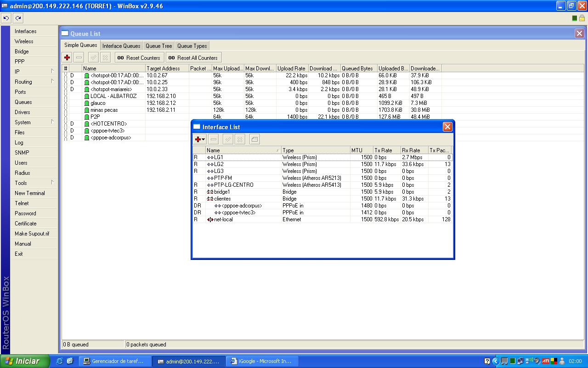
Task: Close the Interface List window
Action: 447,127
